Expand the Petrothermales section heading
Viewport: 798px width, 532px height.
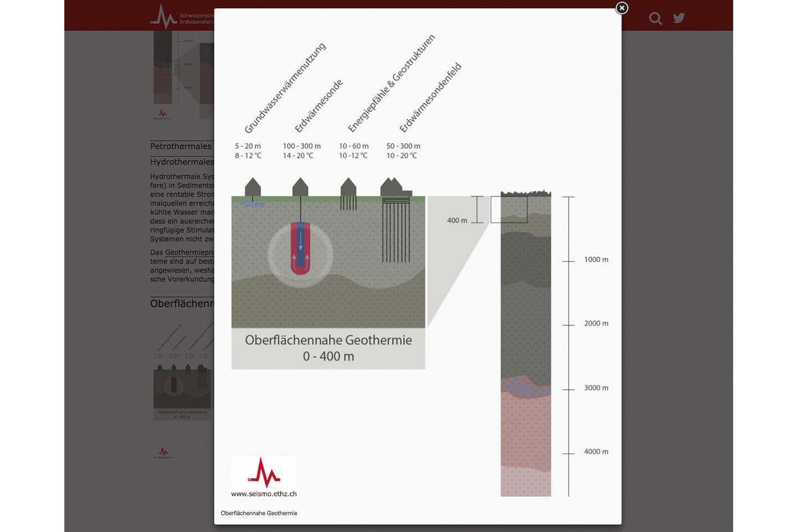[181, 146]
